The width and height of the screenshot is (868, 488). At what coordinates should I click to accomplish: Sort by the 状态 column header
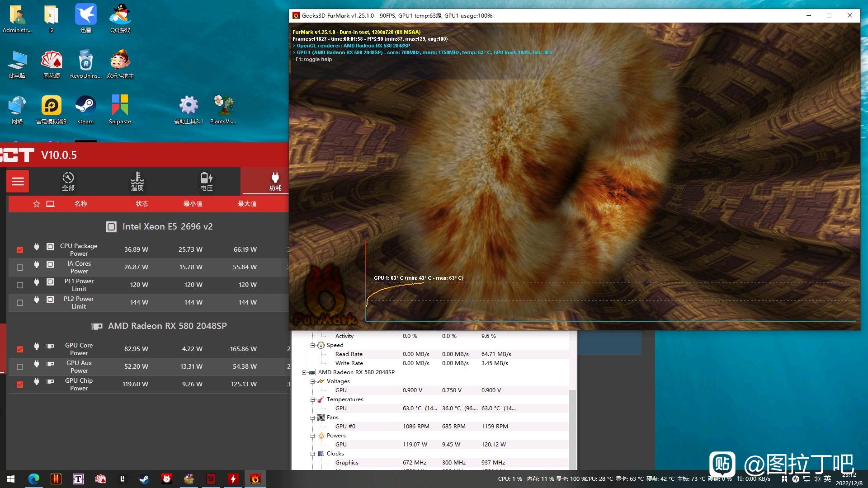[142, 204]
